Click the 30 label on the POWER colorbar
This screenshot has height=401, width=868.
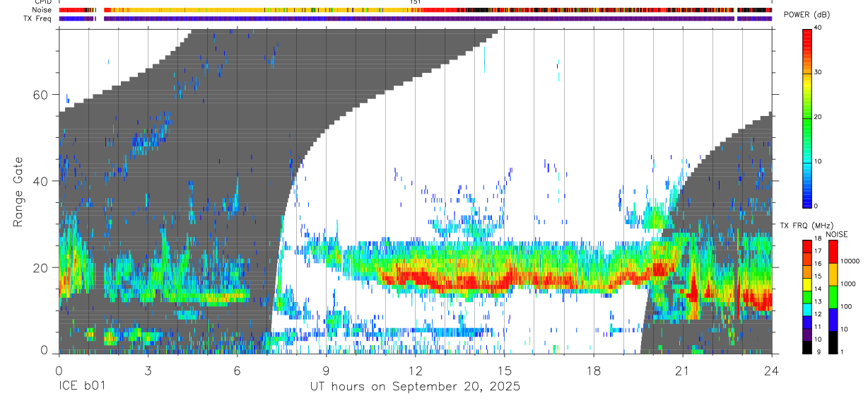(x=818, y=72)
